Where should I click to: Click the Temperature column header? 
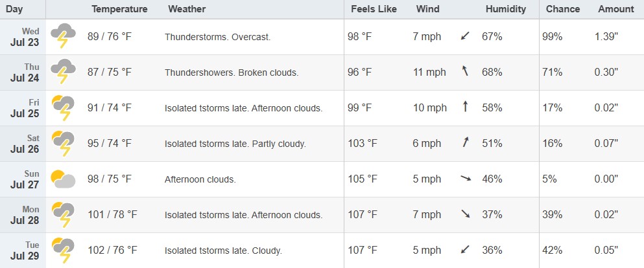click(119, 9)
